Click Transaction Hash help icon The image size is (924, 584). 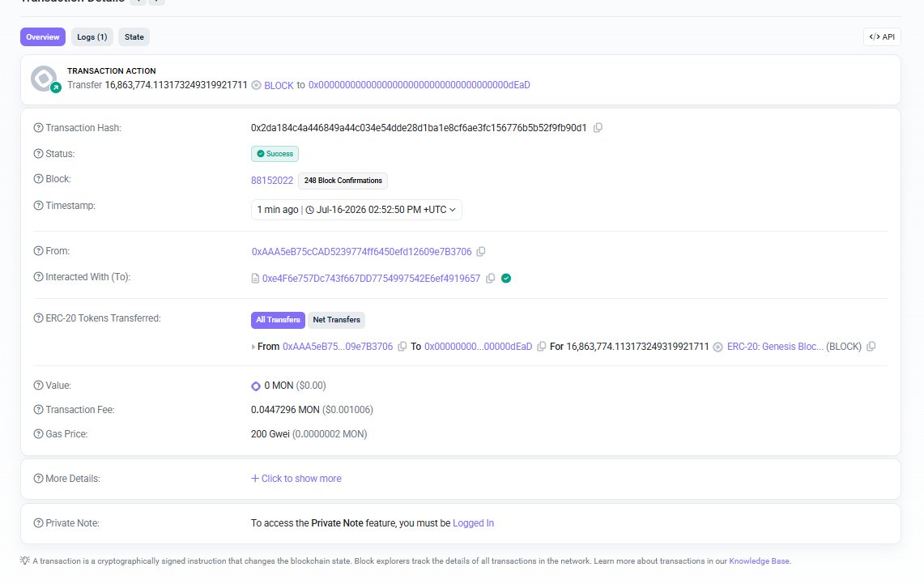(38, 128)
